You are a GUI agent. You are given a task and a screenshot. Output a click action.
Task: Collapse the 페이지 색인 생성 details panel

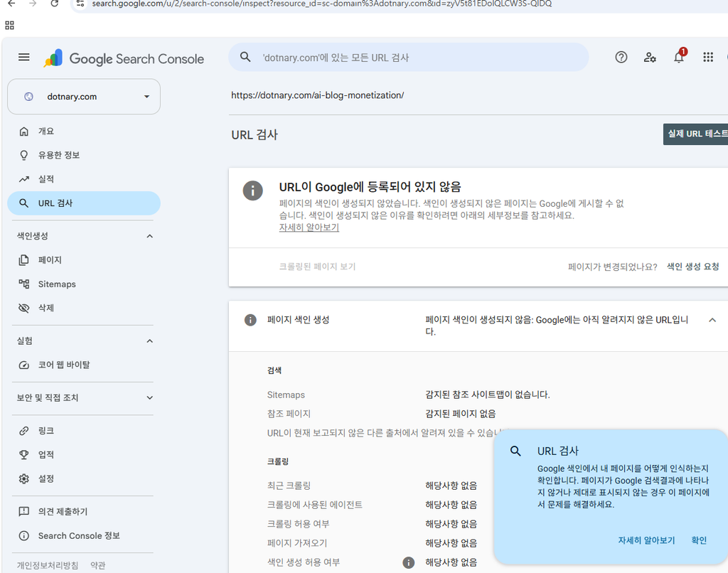712,320
